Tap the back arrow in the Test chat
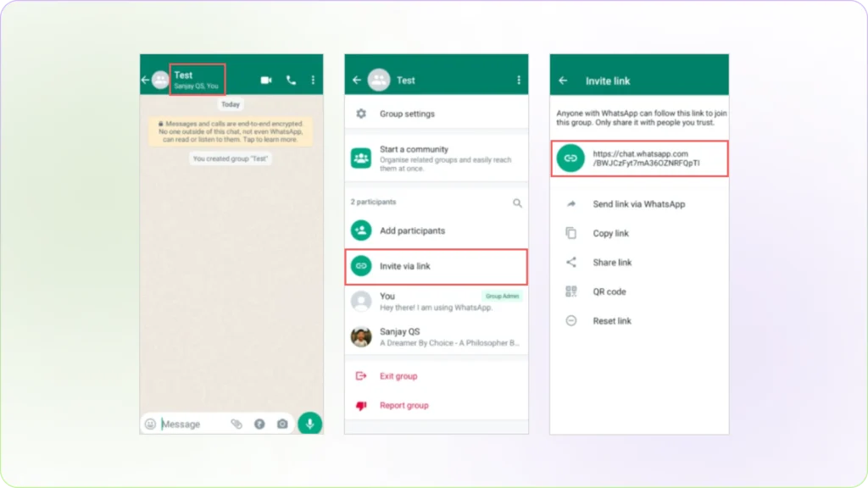Screen dimensions: 868x488 145,80
